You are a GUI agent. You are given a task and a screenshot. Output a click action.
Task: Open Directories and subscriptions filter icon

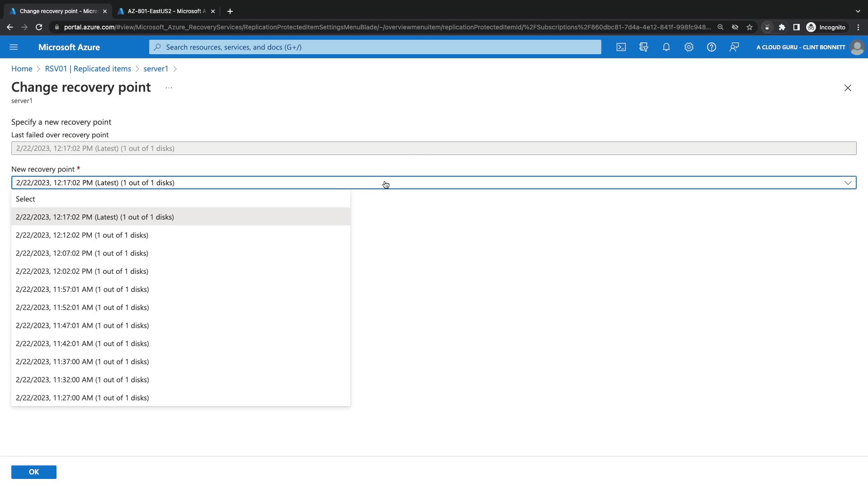pyautogui.click(x=644, y=47)
